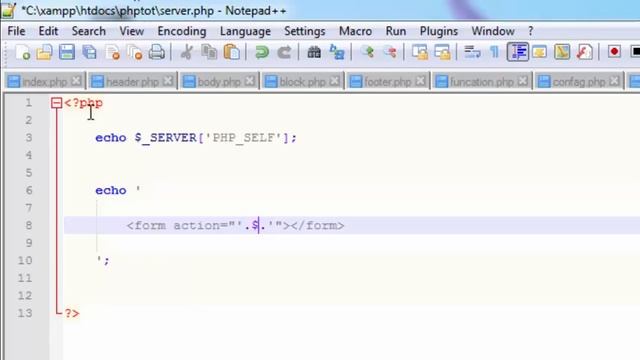Switch to the body.php tab
The height and width of the screenshot is (360, 640).
click(219, 82)
